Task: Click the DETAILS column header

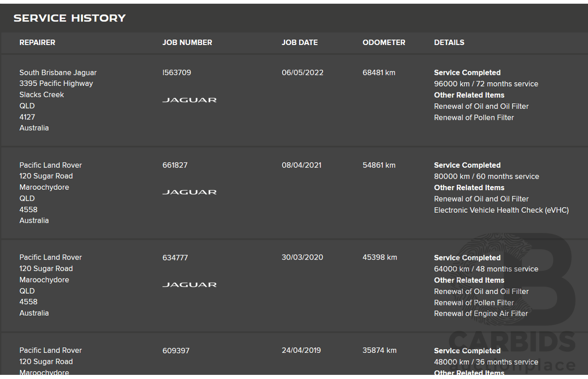Action: tap(449, 42)
